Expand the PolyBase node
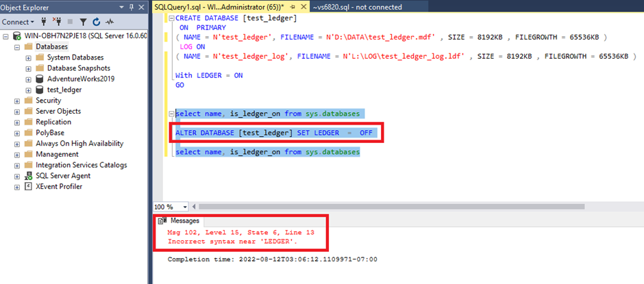This screenshot has height=284, width=644. [17, 133]
